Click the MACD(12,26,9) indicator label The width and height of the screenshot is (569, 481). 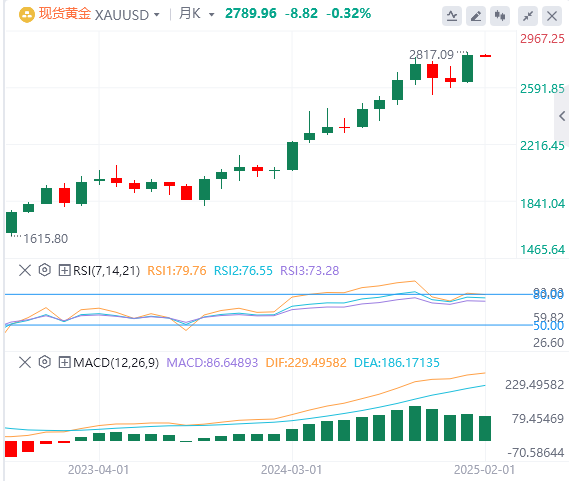pos(116,363)
